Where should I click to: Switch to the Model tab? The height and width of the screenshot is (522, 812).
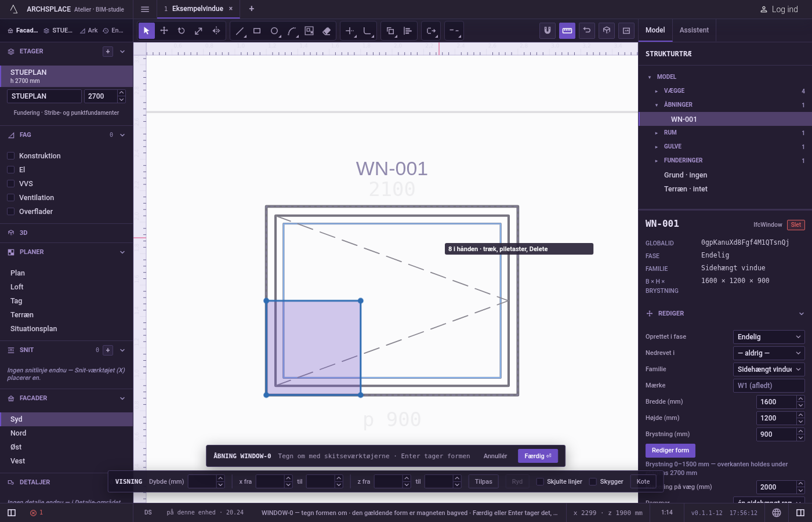655,30
